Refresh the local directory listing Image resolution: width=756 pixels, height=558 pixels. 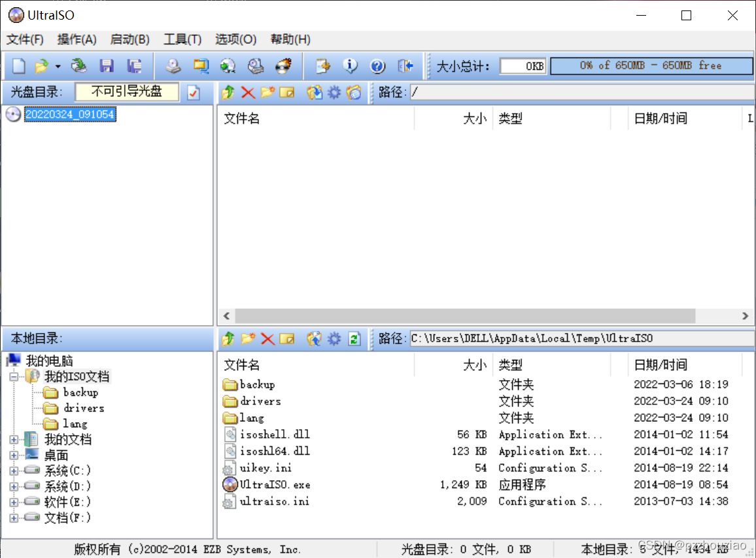coord(354,339)
